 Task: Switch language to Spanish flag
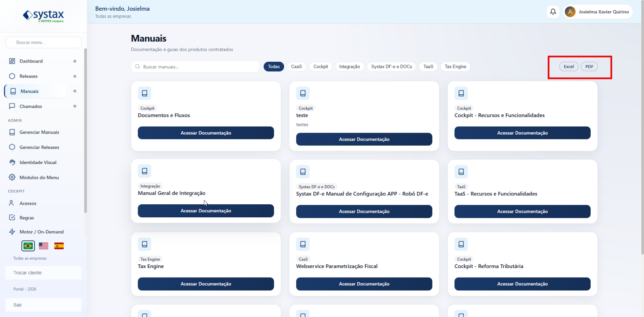click(59, 246)
